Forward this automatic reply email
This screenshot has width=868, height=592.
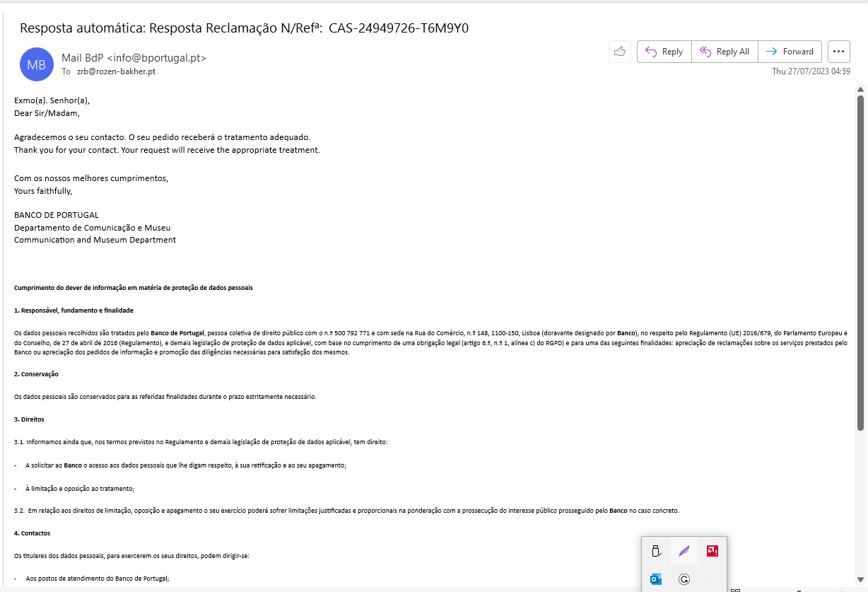pyautogui.click(x=790, y=52)
